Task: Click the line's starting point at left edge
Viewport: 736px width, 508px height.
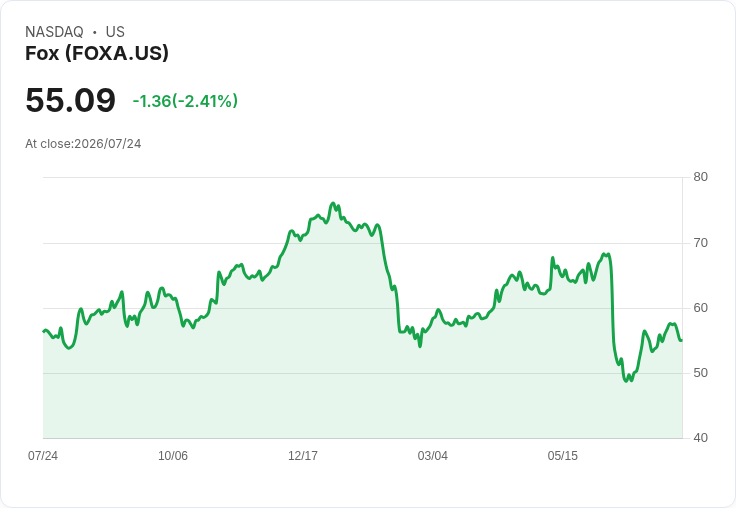Action: [44, 331]
